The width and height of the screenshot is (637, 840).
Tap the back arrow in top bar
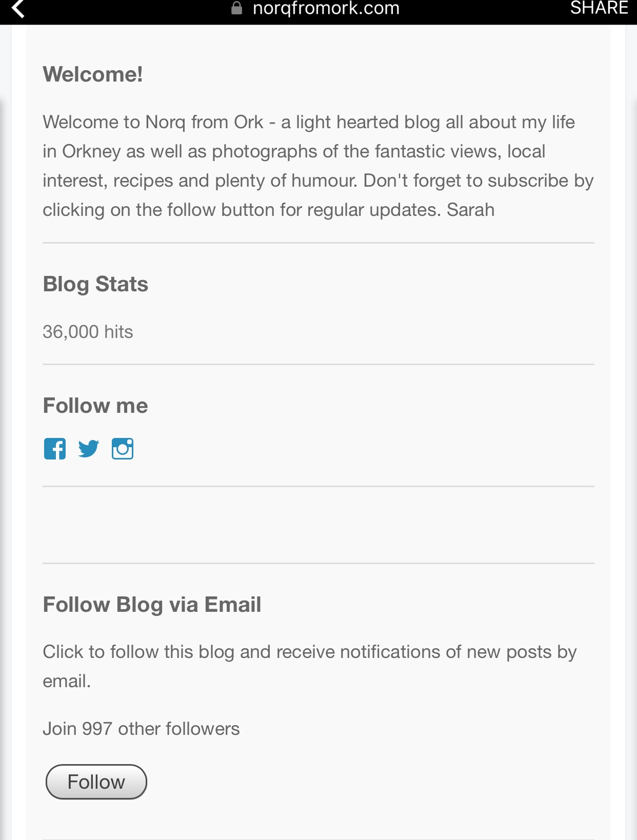click(18, 9)
